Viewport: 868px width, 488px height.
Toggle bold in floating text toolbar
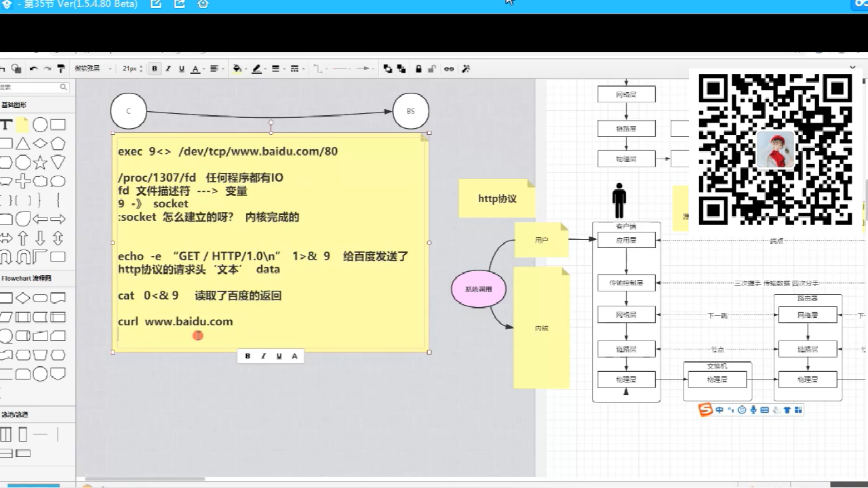(x=248, y=356)
